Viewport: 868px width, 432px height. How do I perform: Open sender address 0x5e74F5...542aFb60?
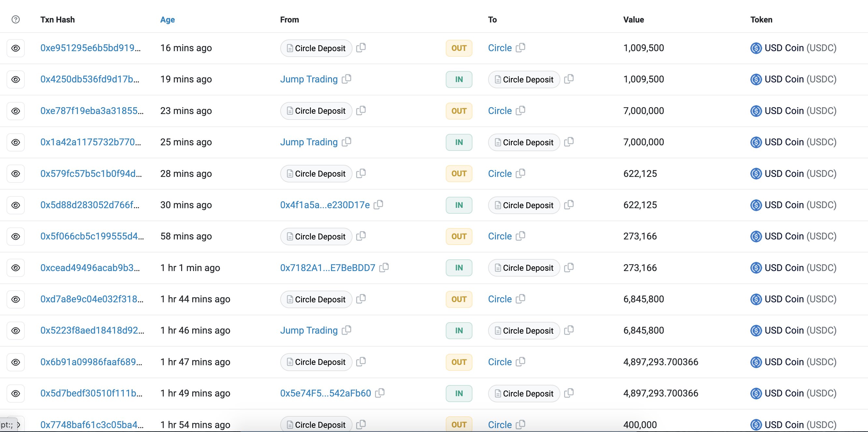325,393
